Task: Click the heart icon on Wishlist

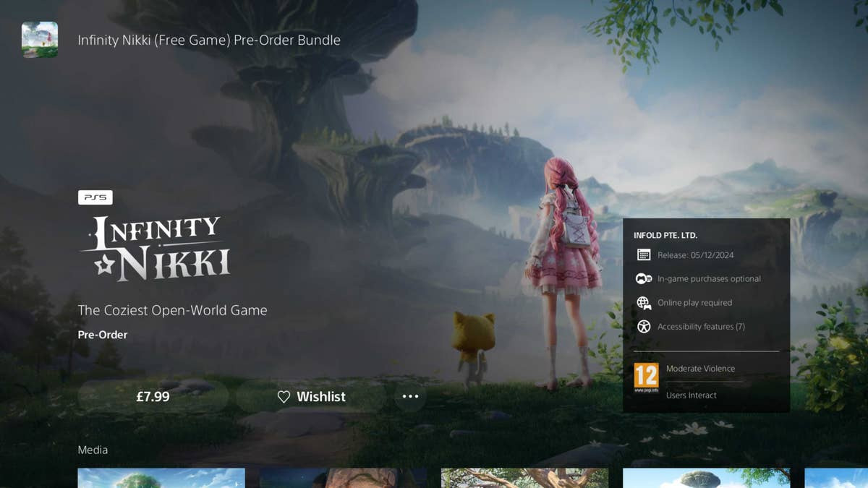Action: tap(284, 397)
